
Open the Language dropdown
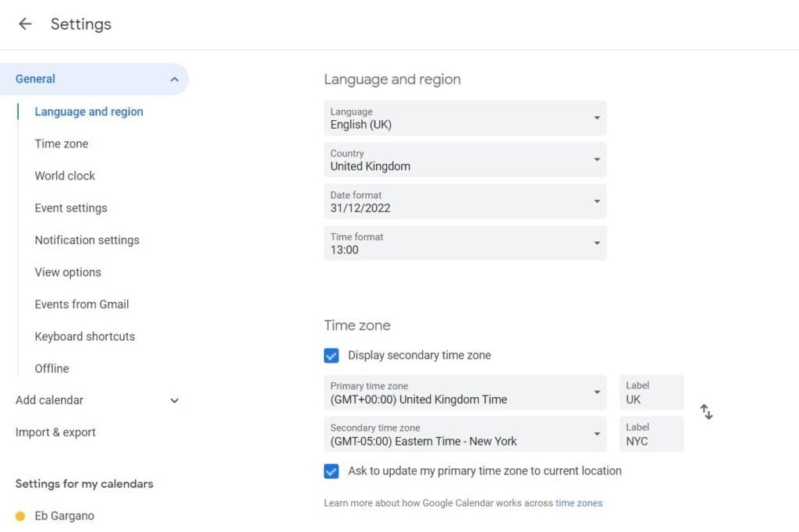[x=464, y=119]
